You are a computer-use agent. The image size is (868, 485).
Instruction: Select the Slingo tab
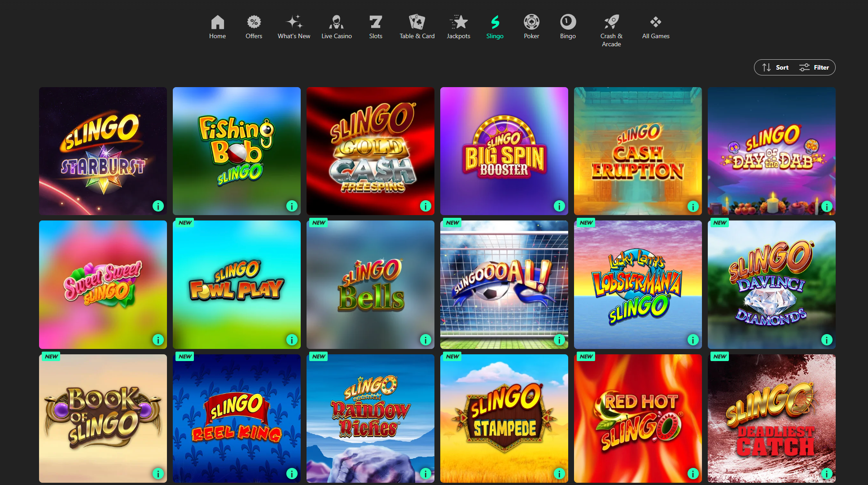point(495,27)
